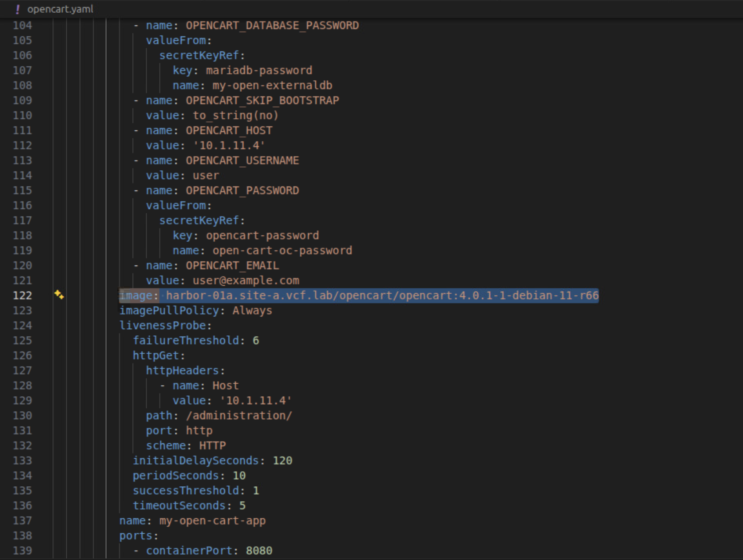
Task: Click line number 104 in the gutter
Action: point(22,25)
